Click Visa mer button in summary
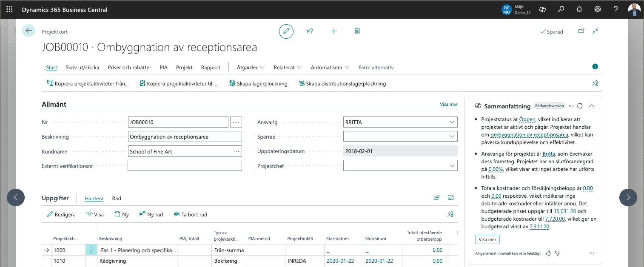Screen dimensions: 644x267 click(x=487, y=239)
